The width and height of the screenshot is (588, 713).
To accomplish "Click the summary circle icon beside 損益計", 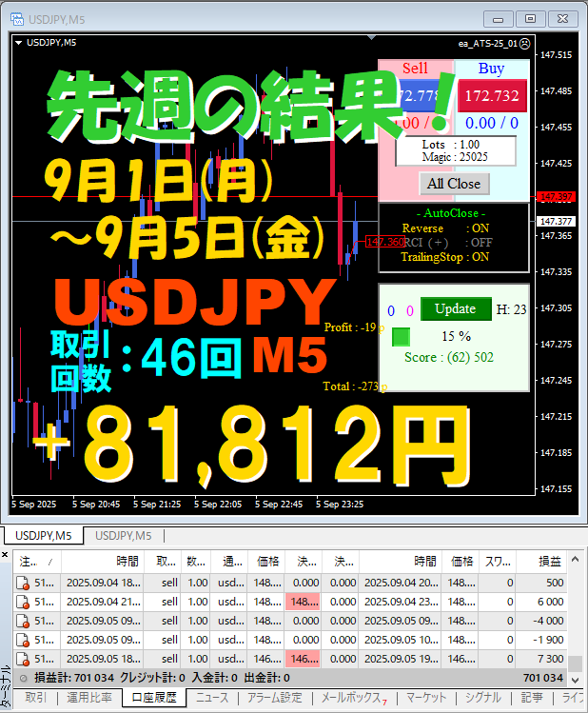I will [x=23, y=679].
